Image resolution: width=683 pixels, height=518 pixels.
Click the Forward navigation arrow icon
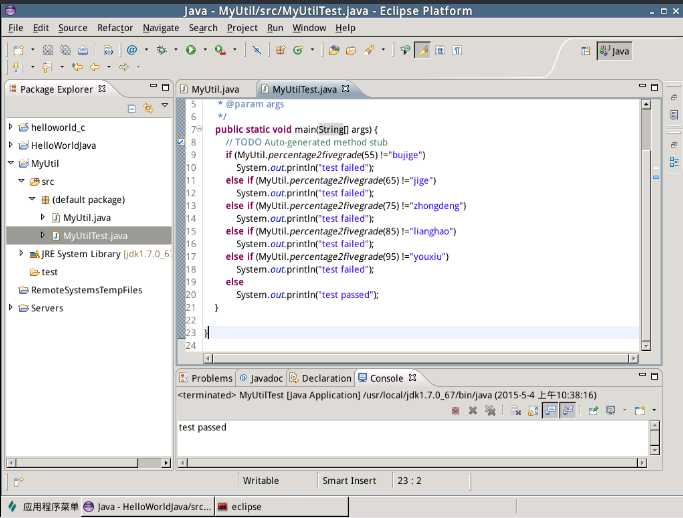pos(124,67)
